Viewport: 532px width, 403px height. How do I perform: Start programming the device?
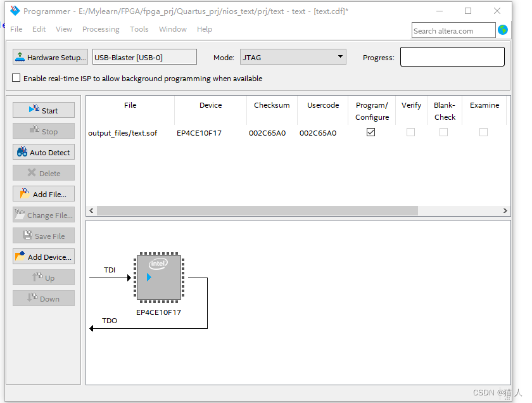click(x=44, y=110)
